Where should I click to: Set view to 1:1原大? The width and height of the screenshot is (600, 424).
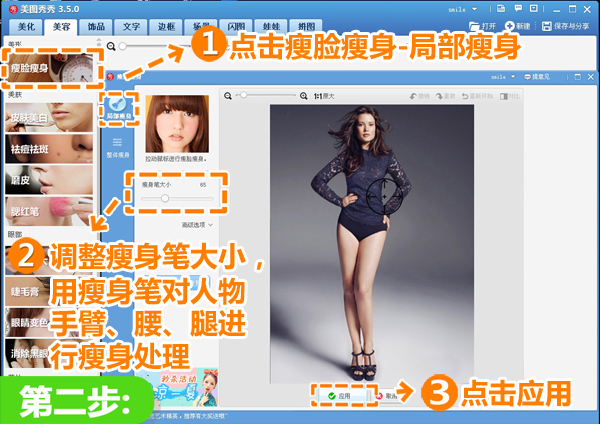point(324,96)
